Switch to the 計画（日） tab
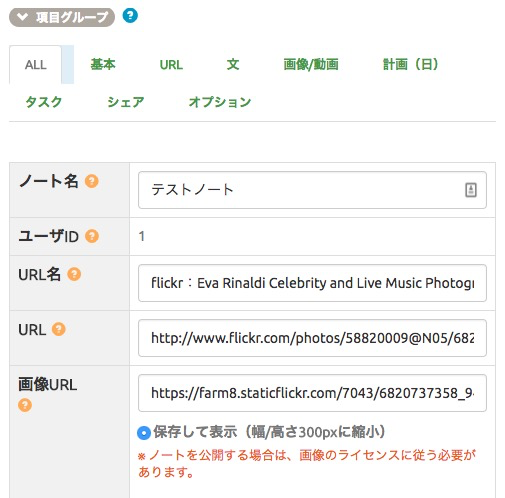Image resolution: width=505 pixels, height=498 pixels. pyautogui.click(x=410, y=64)
